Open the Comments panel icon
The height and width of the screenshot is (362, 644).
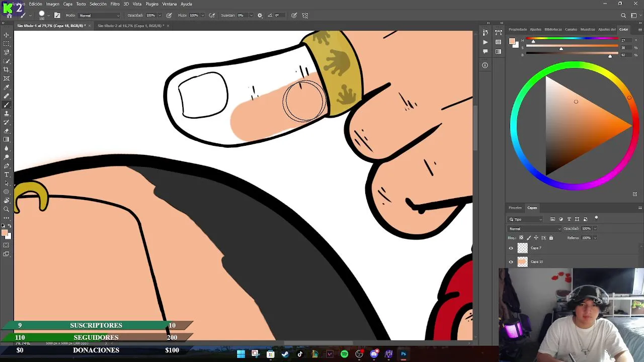485,51
